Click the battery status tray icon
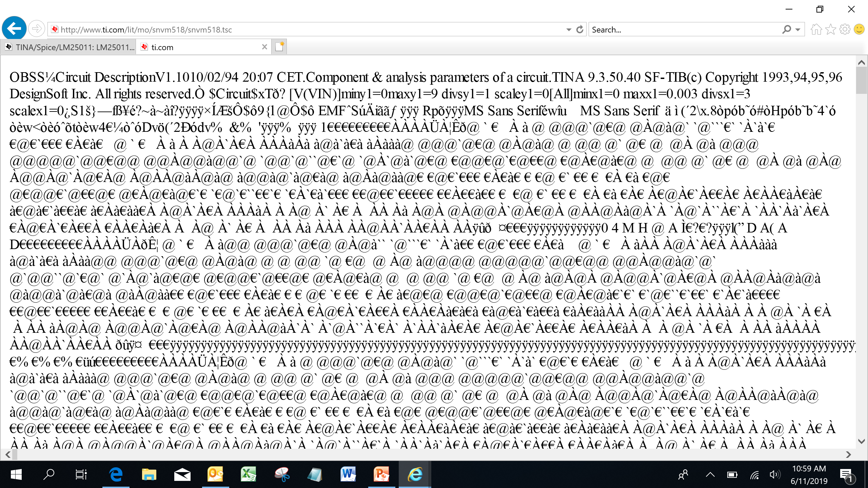This screenshot has width=868, height=488. click(732, 475)
